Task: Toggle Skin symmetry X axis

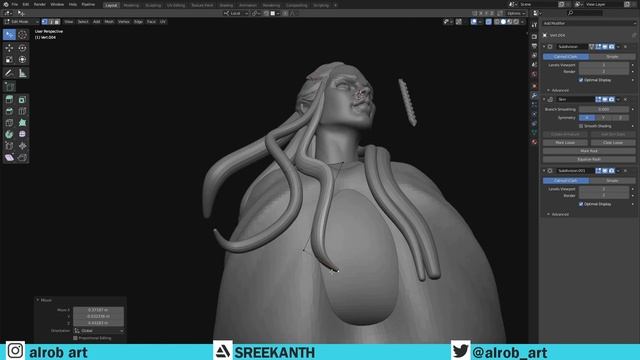Action: coord(587,118)
